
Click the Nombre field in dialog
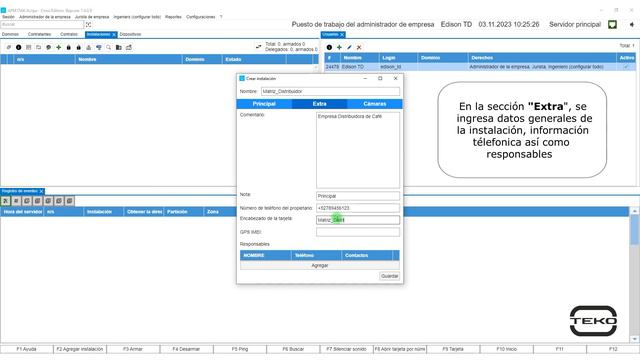(330, 91)
